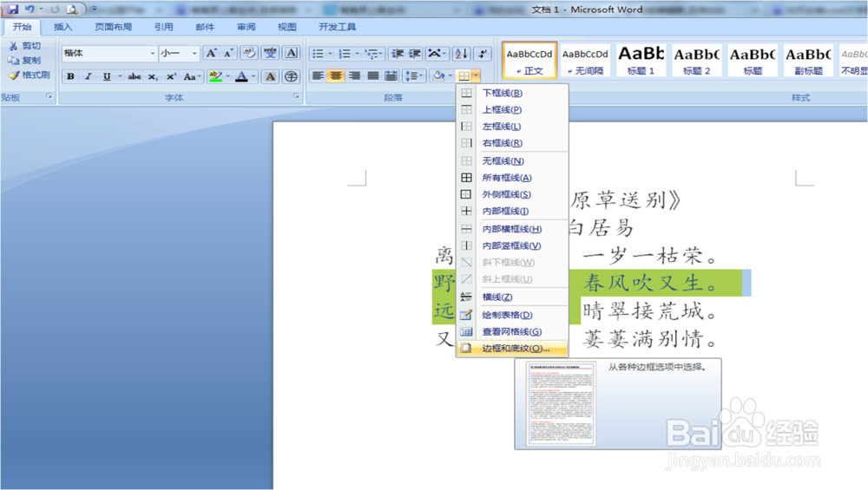
Task: Open the Change Case (Aa) dropdown
Action: click(x=192, y=76)
